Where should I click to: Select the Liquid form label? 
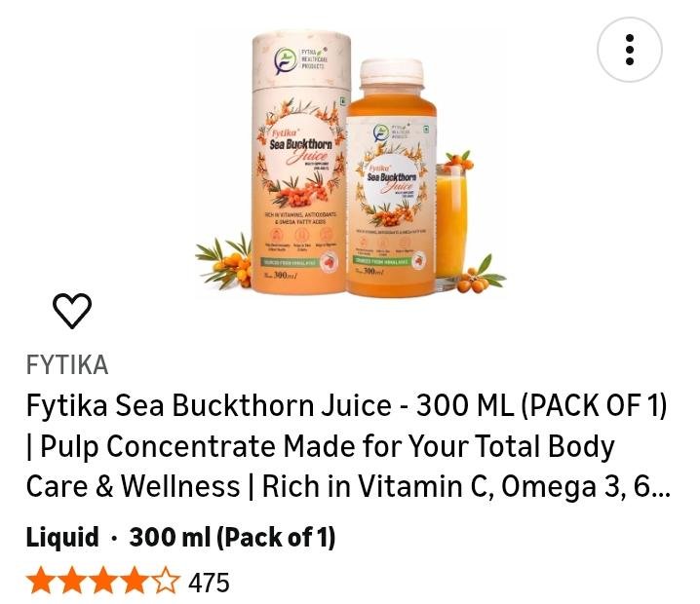point(62,537)
